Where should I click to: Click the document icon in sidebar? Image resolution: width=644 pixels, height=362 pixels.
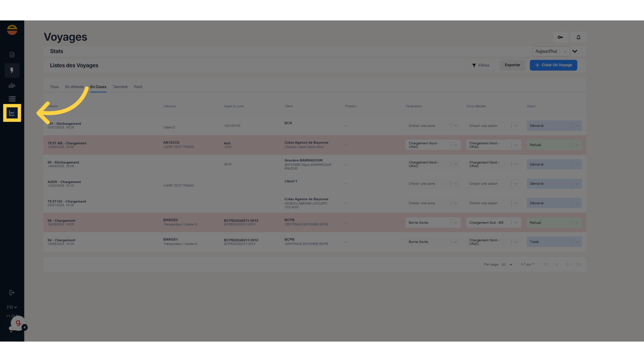pyautogui.click(x=12, y=55)
